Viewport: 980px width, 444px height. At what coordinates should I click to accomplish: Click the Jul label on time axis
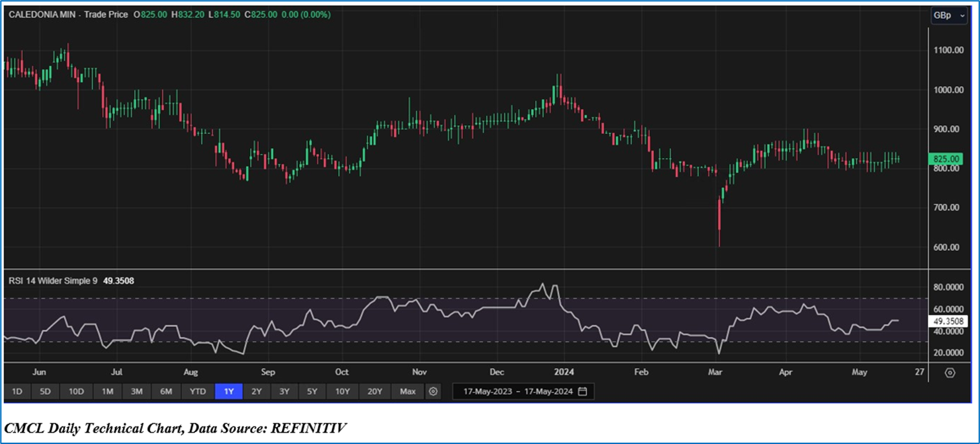point(117,372)
